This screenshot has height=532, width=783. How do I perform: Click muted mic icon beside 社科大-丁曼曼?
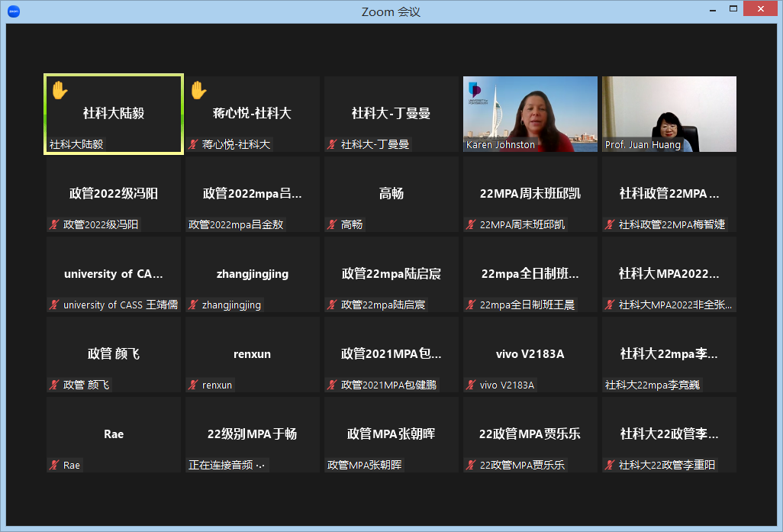point(332,145)
